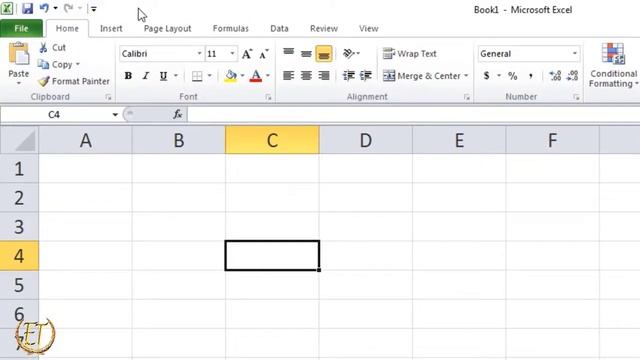The width and height of the screenshot is (640, 360).
Task: Click the Decrease Decimal icon
Action: (572, 76)
